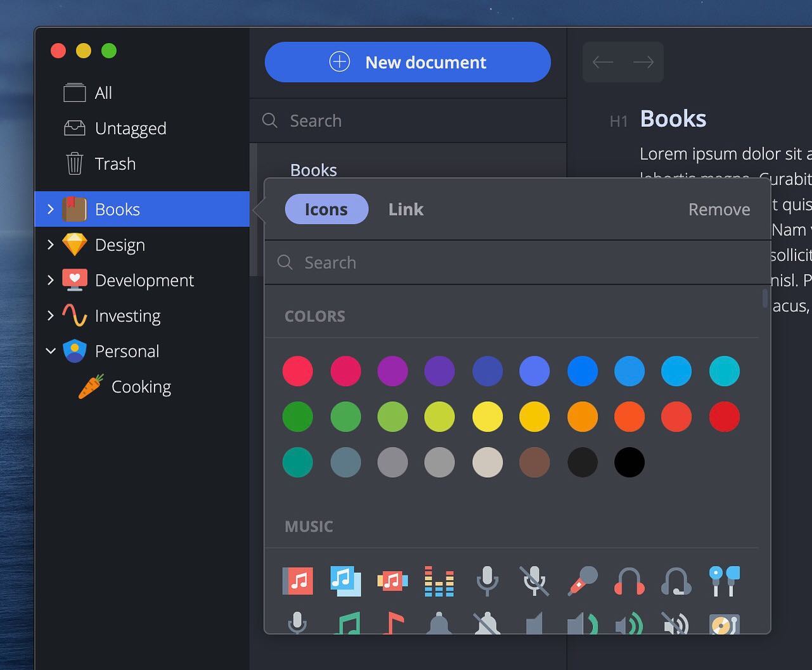Image resolution: width=812 pixels, height=670 pixels.
Task: Choose the blue earbuds icon
Action: click(x=725, y=581)
